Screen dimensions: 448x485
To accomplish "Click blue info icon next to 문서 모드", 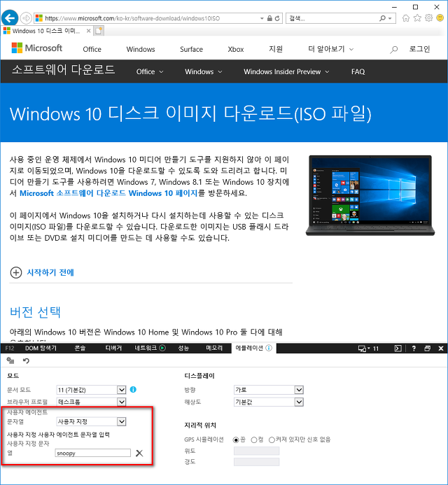I will coord(133,389).
